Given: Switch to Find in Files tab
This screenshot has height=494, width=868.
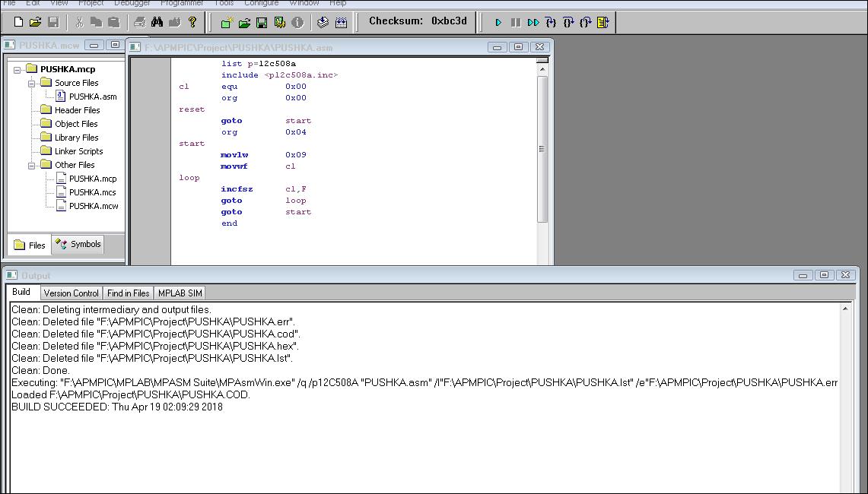Looking at the screenshot, I should click(128, 293).
